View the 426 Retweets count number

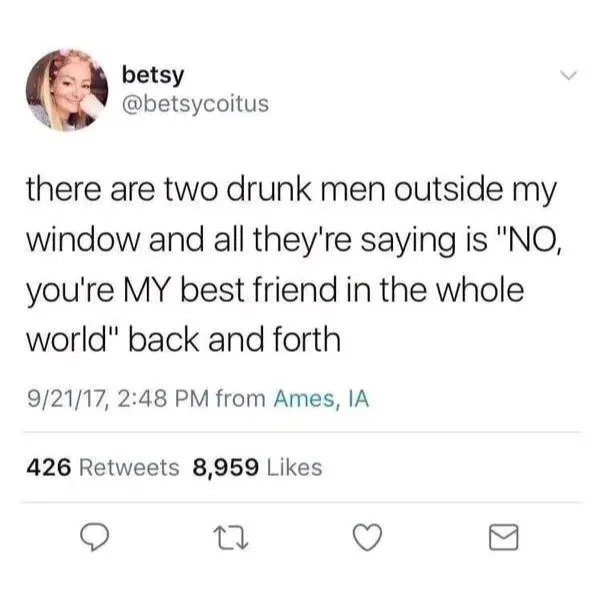click(49, 468)
